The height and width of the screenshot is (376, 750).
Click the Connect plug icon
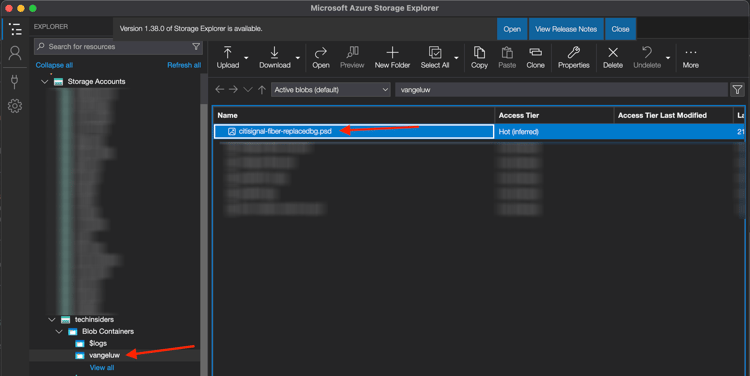click(x=15, y=81)
